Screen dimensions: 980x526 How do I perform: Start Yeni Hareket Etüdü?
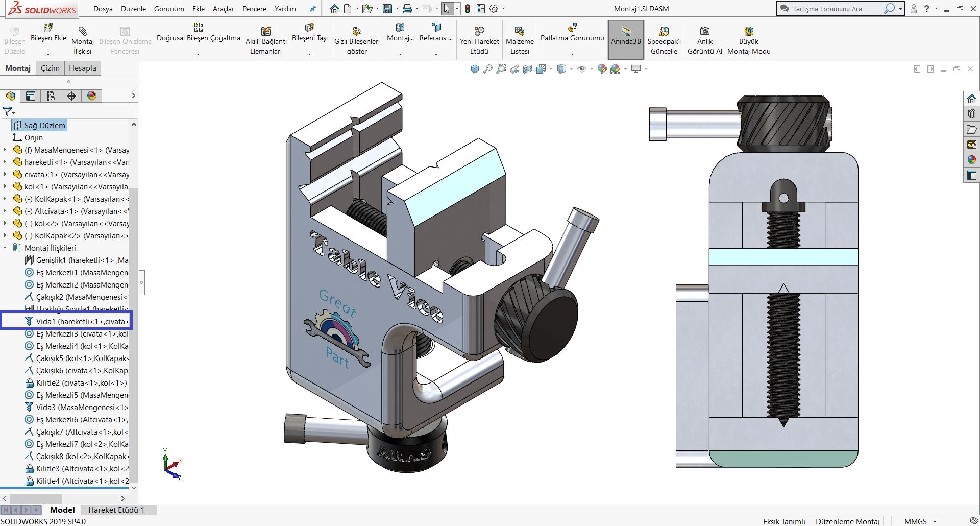click(x=479, y=32)
